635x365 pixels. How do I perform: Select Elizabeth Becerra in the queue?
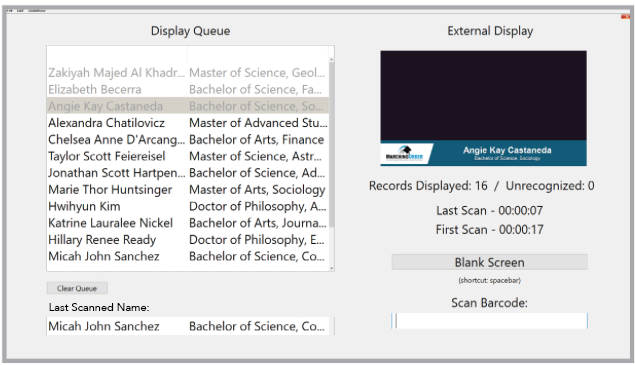coord(188,89)
